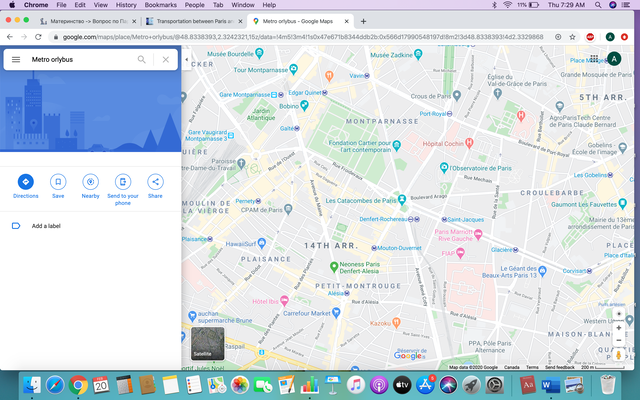
Task: Save this place with Save icon
Action: coord(58,186)
